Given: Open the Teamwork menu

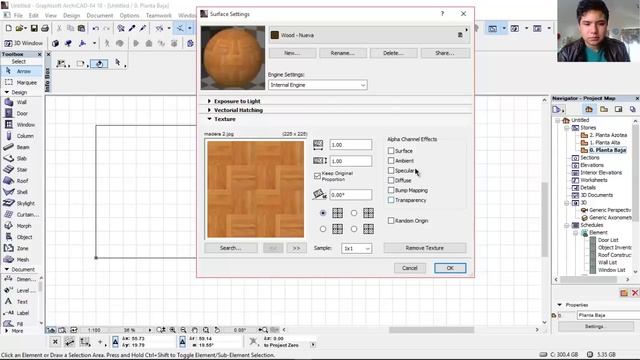Looking at the screenshot, I should tap(159, 16).
